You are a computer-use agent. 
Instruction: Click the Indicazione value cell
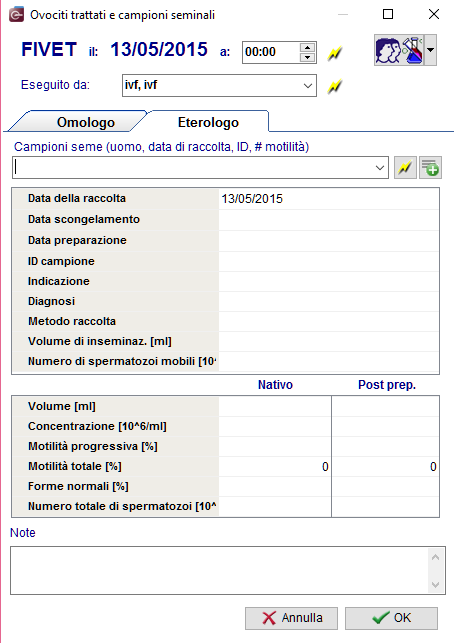pos(329,281)
